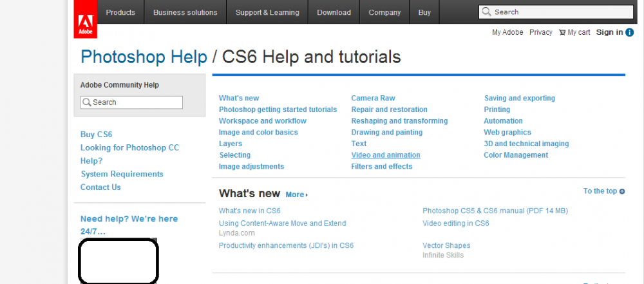Click the Adobe logo
The image size is (644, 284).
click(85, 19)
